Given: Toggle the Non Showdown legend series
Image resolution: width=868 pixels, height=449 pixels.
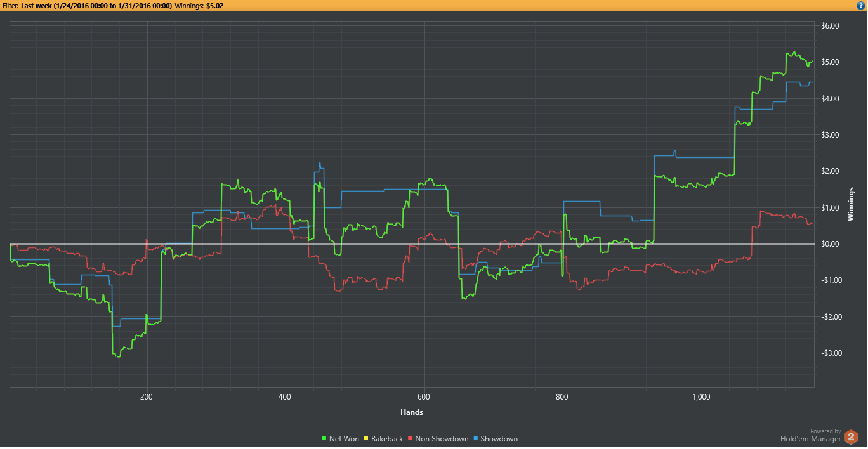Looking at the screenshot, I should tap(438, 439).
